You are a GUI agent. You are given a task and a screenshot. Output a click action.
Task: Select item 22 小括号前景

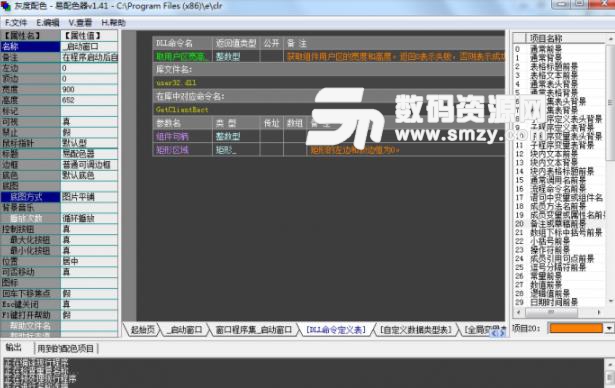(559, 241)
